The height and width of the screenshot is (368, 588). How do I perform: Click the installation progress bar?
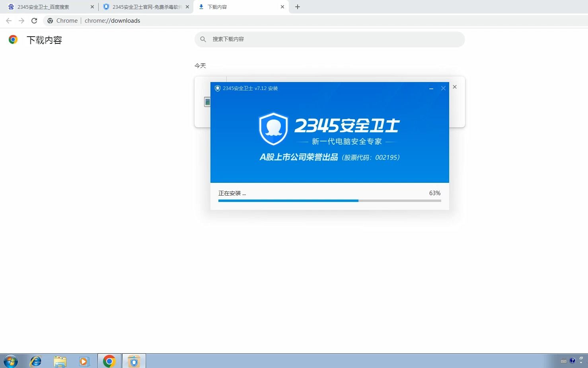coord(329,201)
